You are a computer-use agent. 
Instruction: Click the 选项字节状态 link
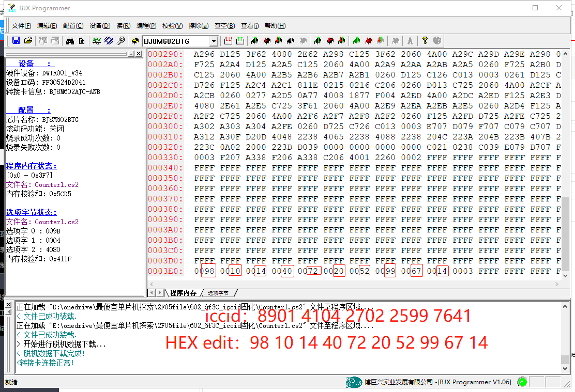click(x=31, y=212)
